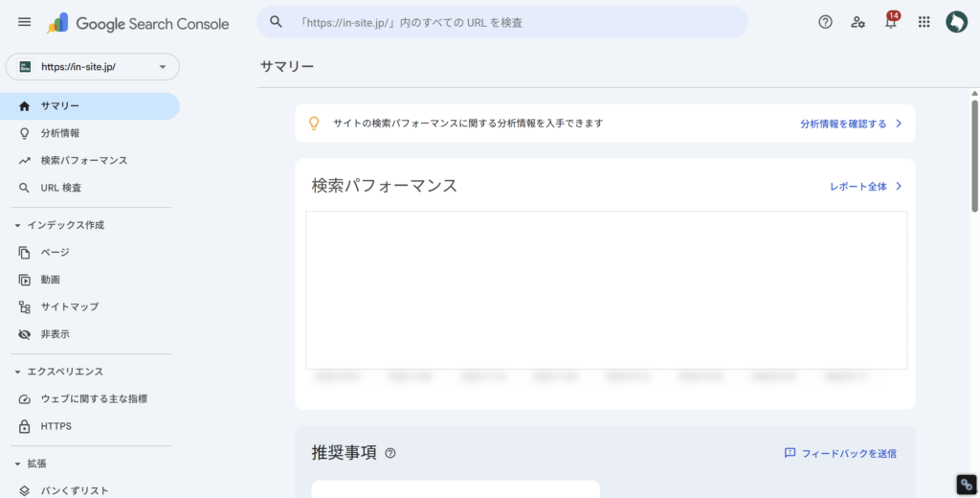Open the https://in-site.jp/ property dropdown
The width and height of the screenshot is (980, 498).
93,67
